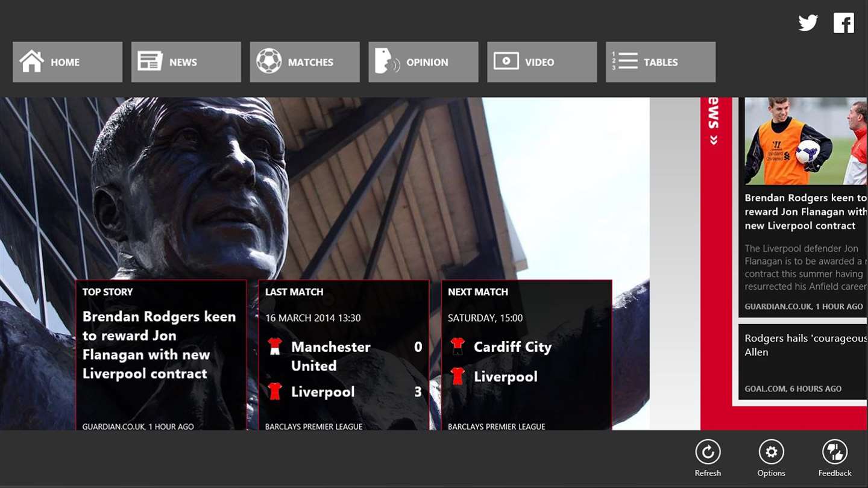Click the SATURDAY, 15:00 kickoff time

pos(485,318)
